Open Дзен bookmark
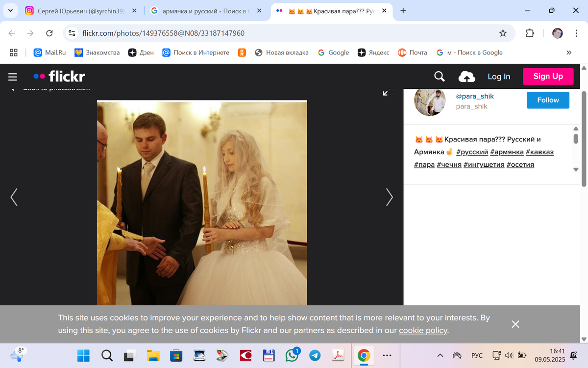The width and height of the screenshot is (588, 368). pyautogui.click(x=141, y=53)
